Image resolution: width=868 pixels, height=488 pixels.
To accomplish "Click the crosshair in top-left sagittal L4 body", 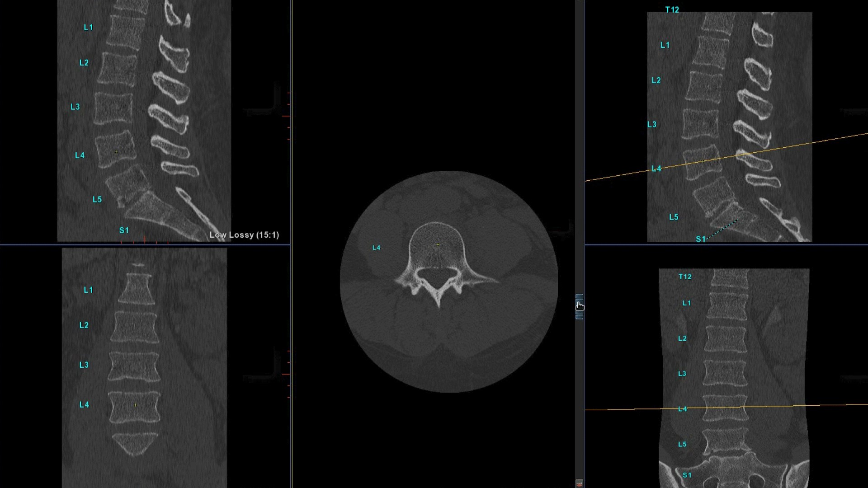I will point(116,152).
